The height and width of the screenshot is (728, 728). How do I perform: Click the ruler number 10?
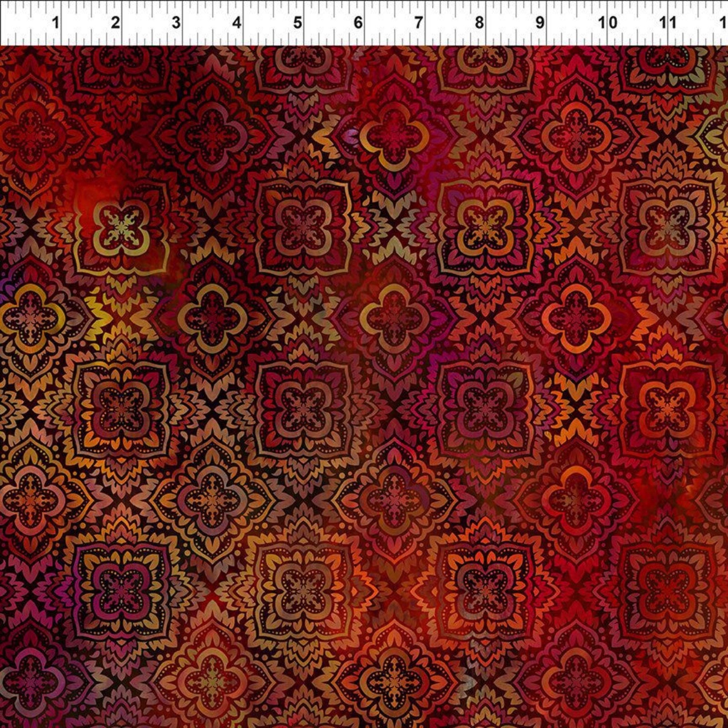pos(607,22)
